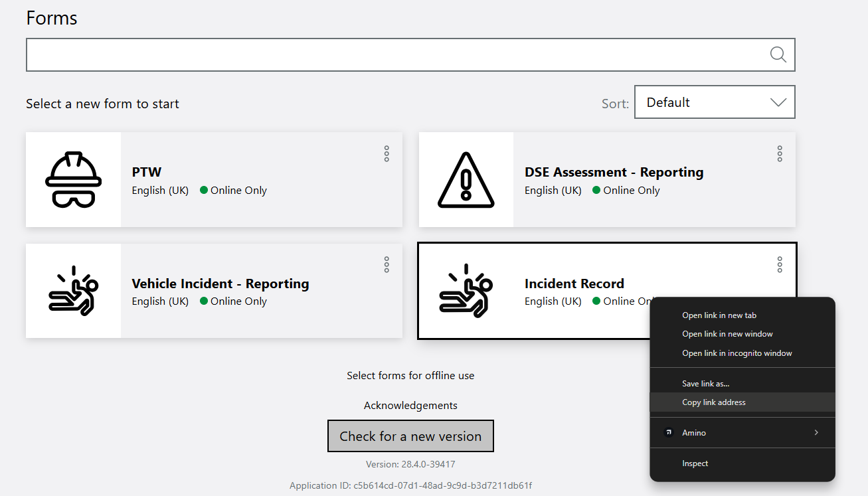Choose Open link in new tab
Viewport: 868px width, 496px height.
click(x=719, y=315)
